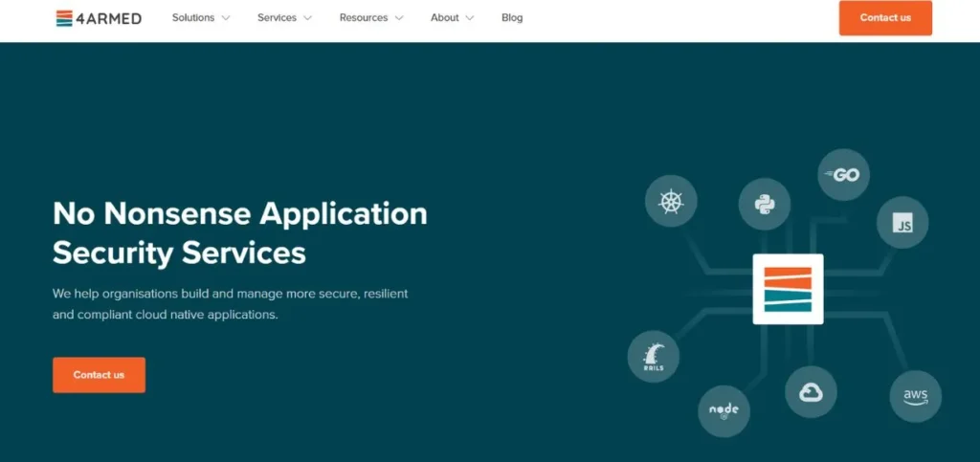Click the Google Cloud icon

pyautogui.click(x=811, y=392)
